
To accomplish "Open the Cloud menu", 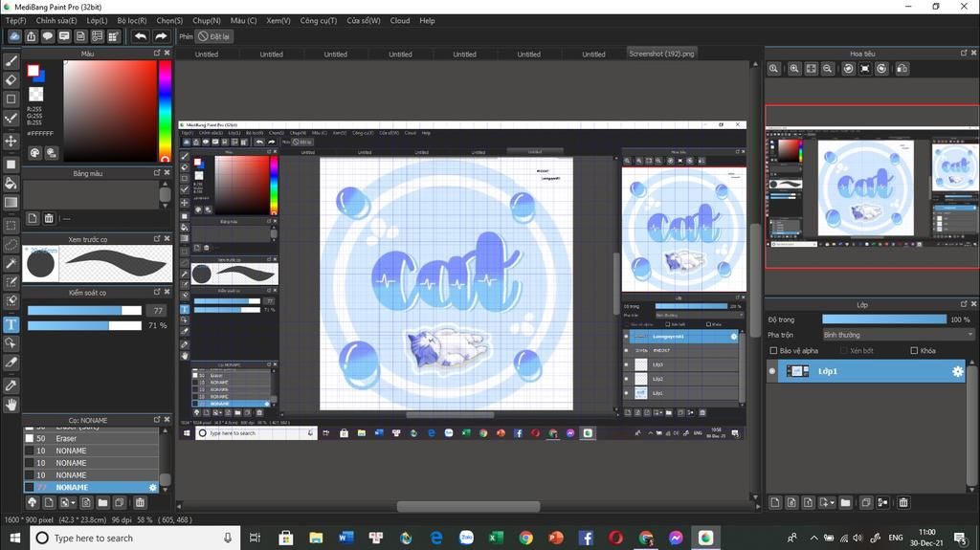I will pyautogui.click(x=400, y=21).
